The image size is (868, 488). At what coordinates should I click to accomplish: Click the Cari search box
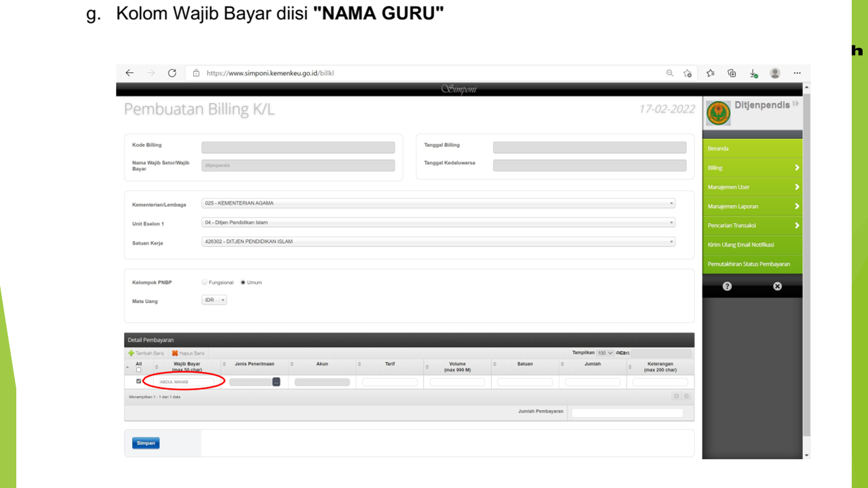click(x=661, y=353)
